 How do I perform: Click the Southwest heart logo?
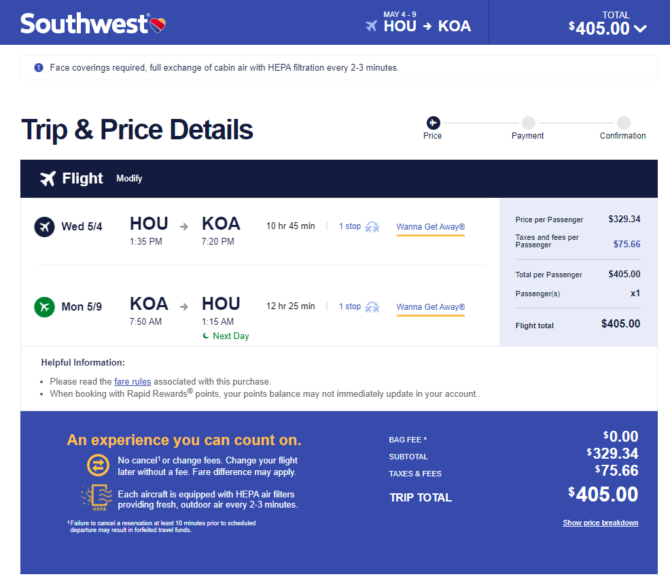tap(158, 25)
